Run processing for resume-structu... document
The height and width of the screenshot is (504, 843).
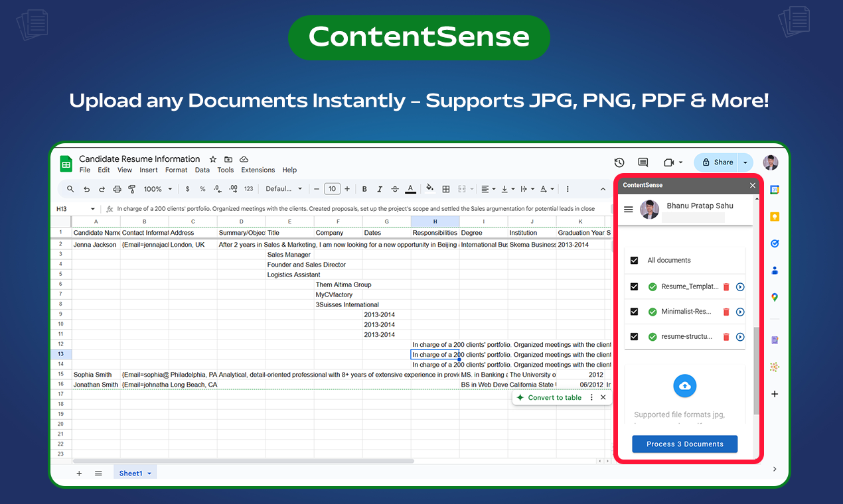pyautogui.click(x=740, y=337)
